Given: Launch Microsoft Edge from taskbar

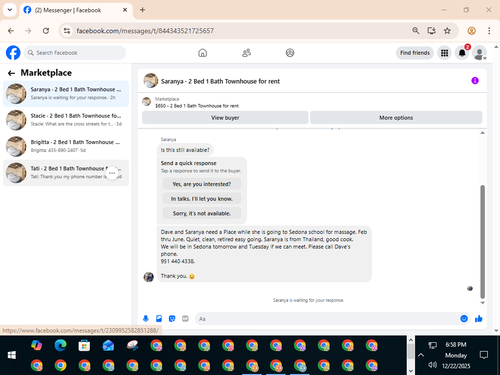Looking at the screenshot, I should [x=60, y=345].
